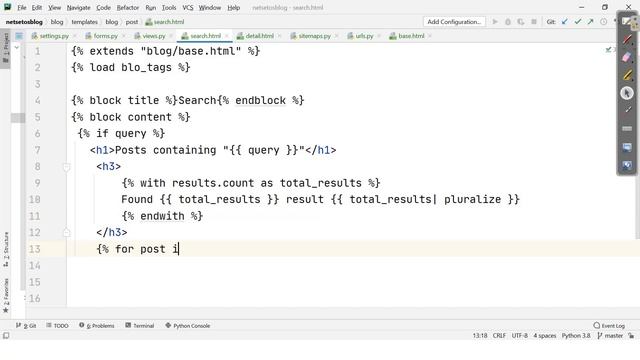Change UTF-8 file encoding in status bar
The width and height of the screenshot is (640, 360).
520,336
